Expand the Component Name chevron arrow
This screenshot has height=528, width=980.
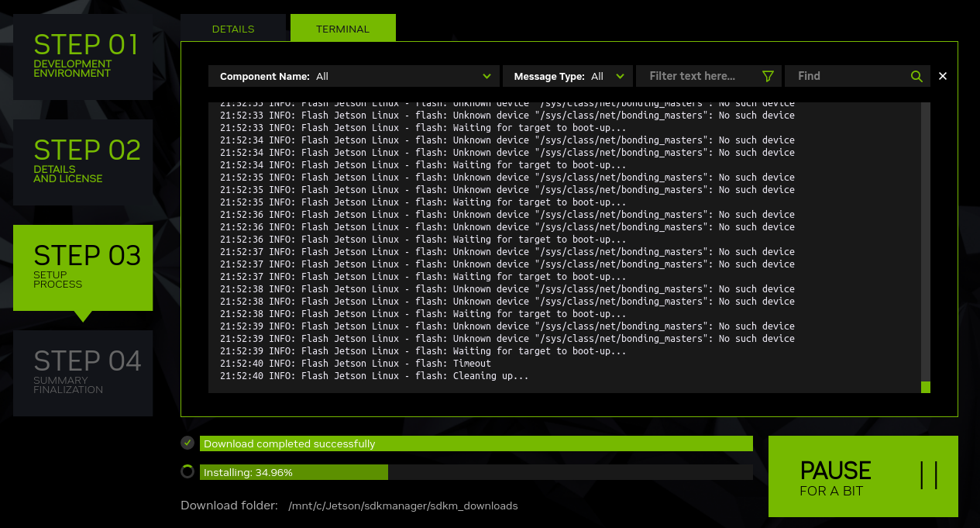tap(487, 76)
